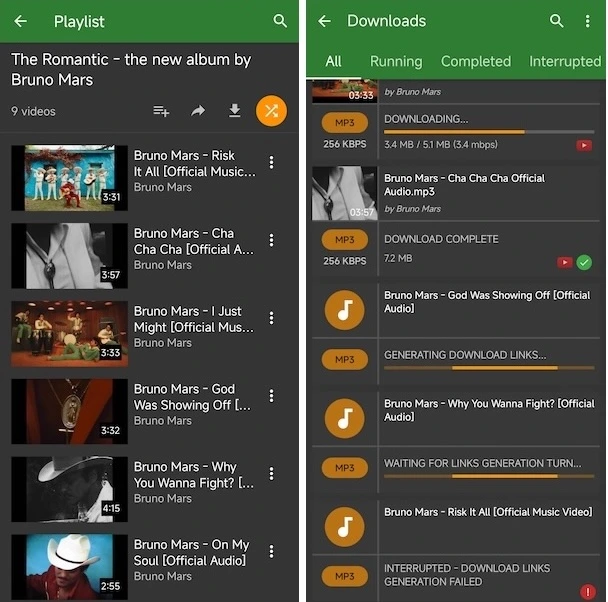Viewport: 608px width, 602px height.
Task: Click progress bar under Waiting For Links Generation
Action: (489, 476)
